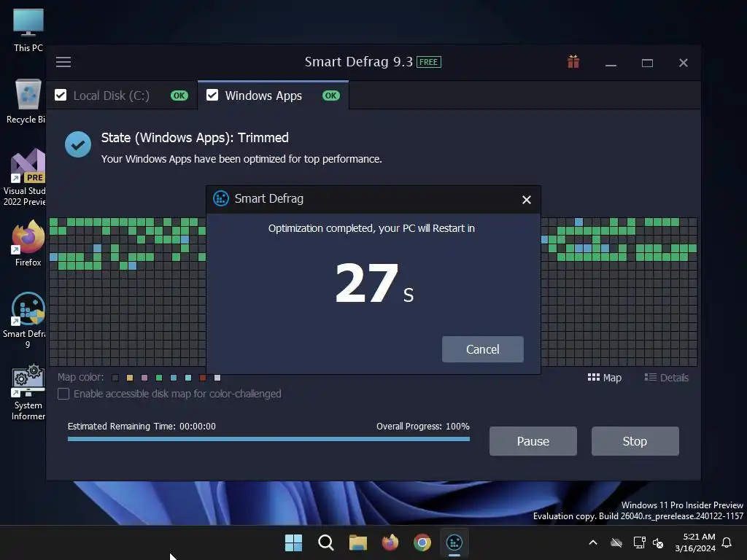Maximize the Smart Defrag window
This screenshot has width=747, height=560.
[647, 63]
